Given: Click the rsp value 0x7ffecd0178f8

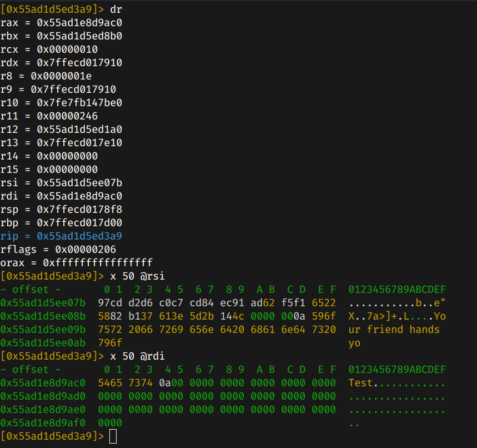Looking at the screenshot, I should (x=79, y=210).
